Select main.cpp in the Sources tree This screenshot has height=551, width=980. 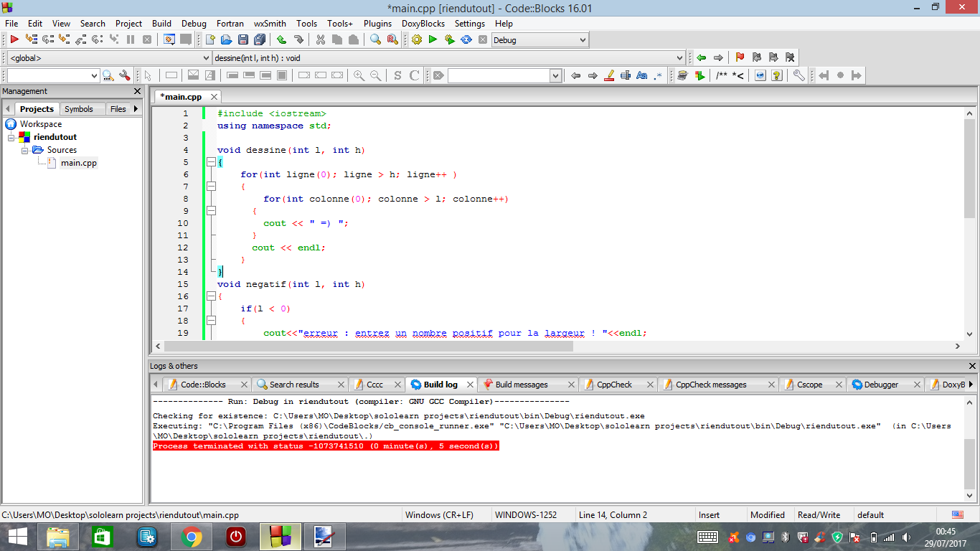click(x=78, y=163)
